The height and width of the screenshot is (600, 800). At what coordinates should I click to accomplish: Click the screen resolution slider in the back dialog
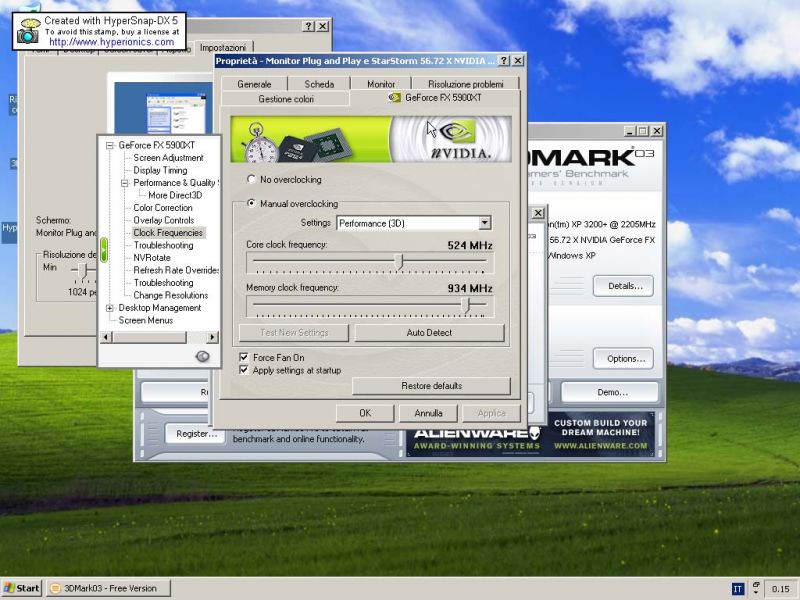point(84,269)
